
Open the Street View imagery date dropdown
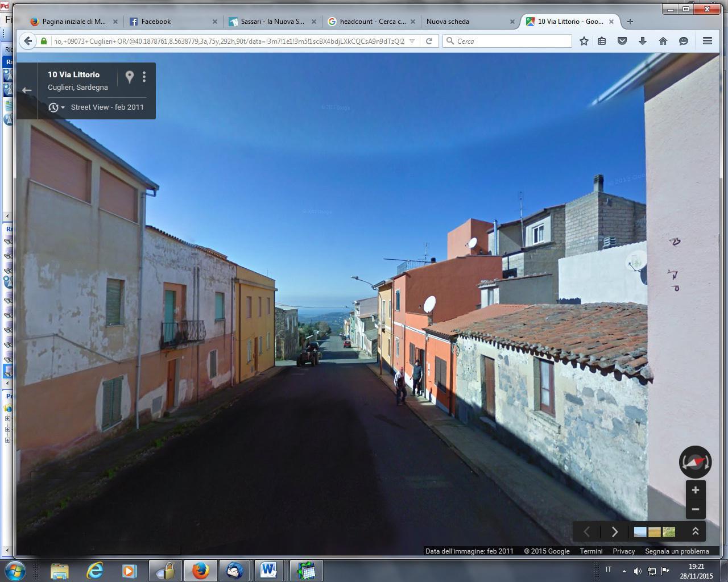[x=55, y=107]
